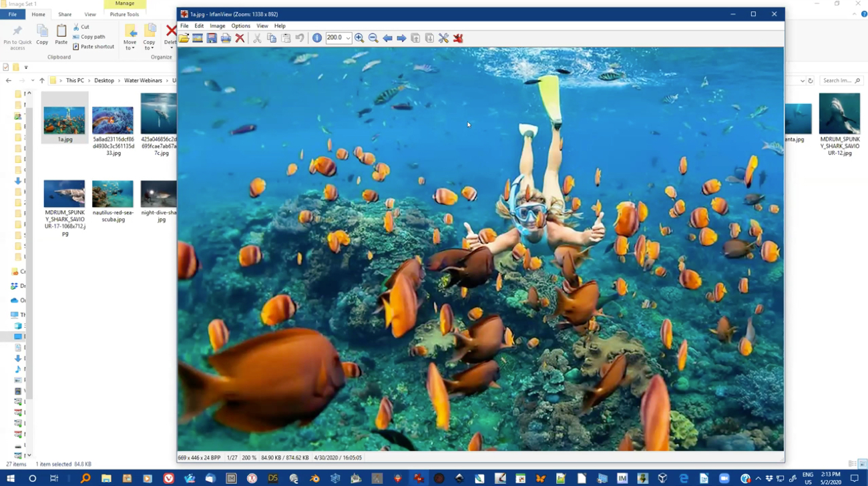Click taskbar clock showing 2:13 PM
868x486 pixels.
pyautogui.click(x=831, y=478)
